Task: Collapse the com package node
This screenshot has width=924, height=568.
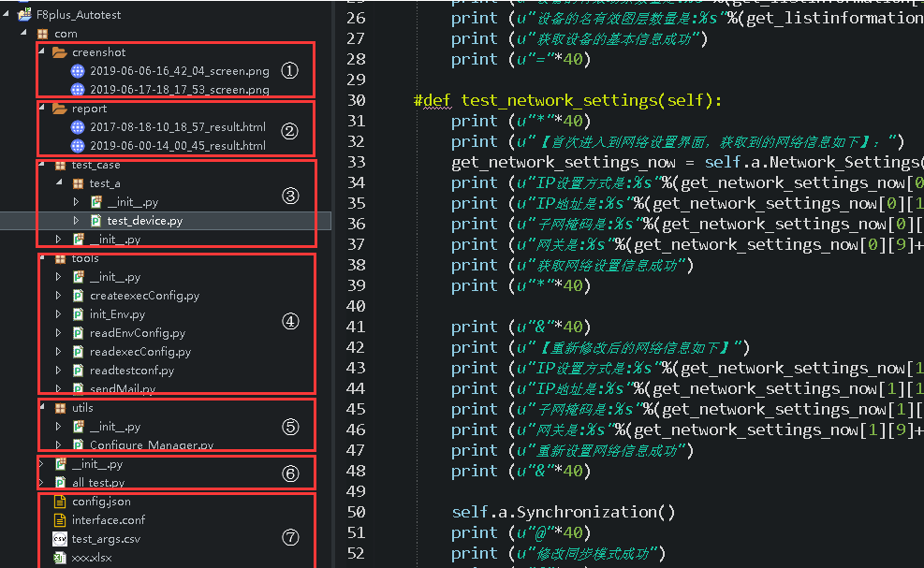Action: point(24,33)
